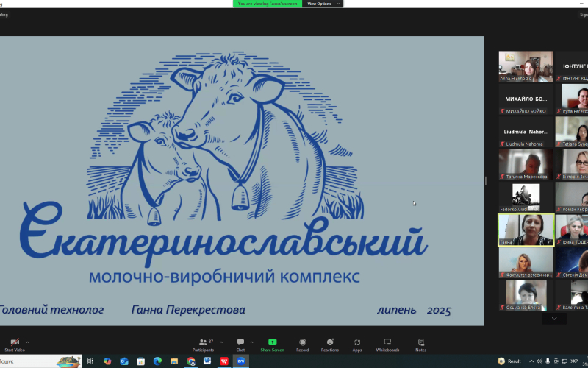The width and height of the screenshot is (588, 368).
Task: Open the Apps panel
Action: click(357, 344)
